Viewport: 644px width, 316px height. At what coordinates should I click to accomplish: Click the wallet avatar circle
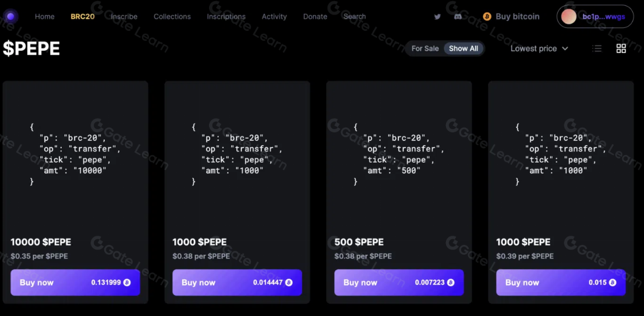pyautogui.click(x=568, y=17)
